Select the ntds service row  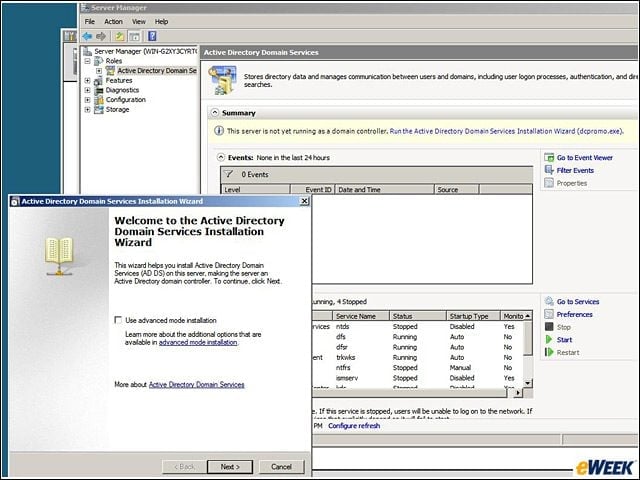click(417, 327)
